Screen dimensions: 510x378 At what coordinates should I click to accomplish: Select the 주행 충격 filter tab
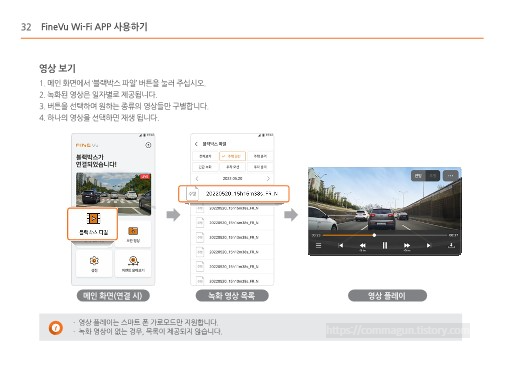tap(260, 156)
